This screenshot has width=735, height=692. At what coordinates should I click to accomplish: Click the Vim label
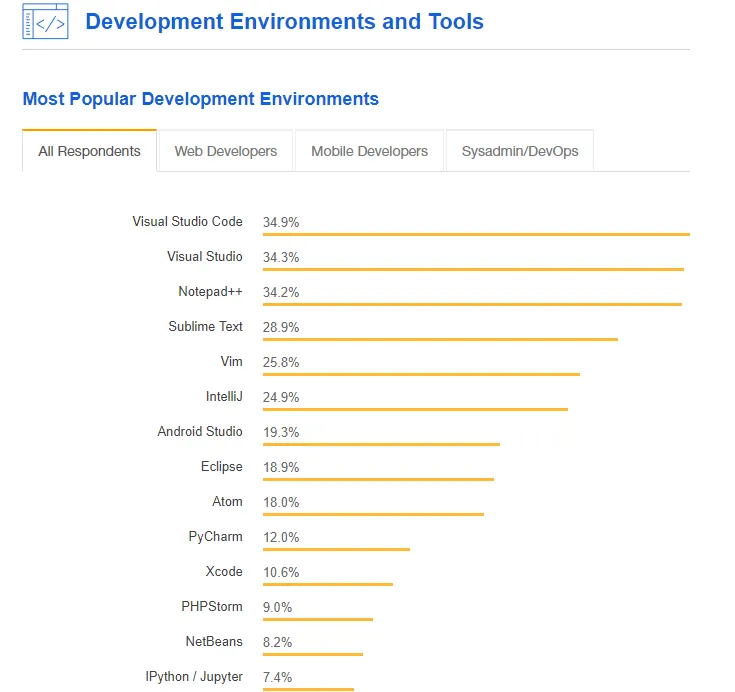pyautogui.click(x=231, y=361)
